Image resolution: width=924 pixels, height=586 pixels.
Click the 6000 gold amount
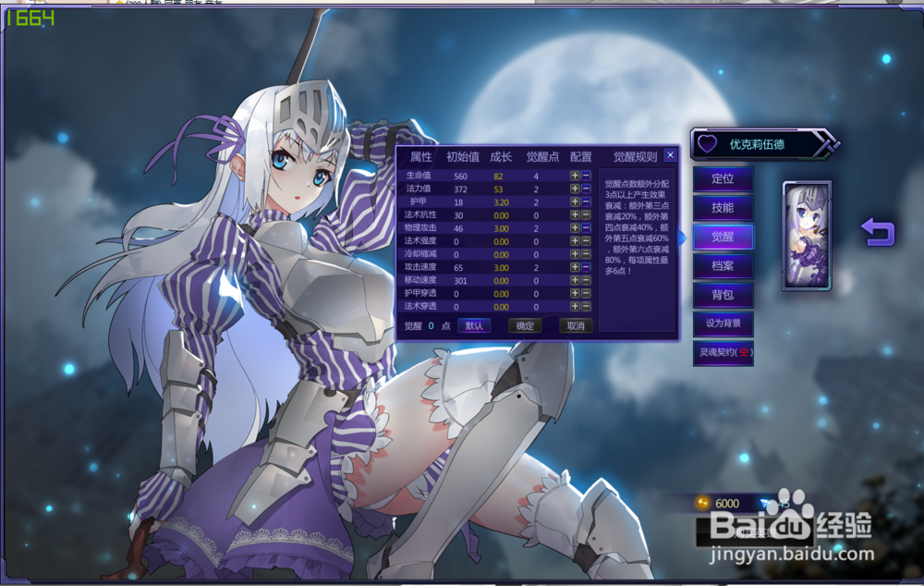click(x=727, y=504)
